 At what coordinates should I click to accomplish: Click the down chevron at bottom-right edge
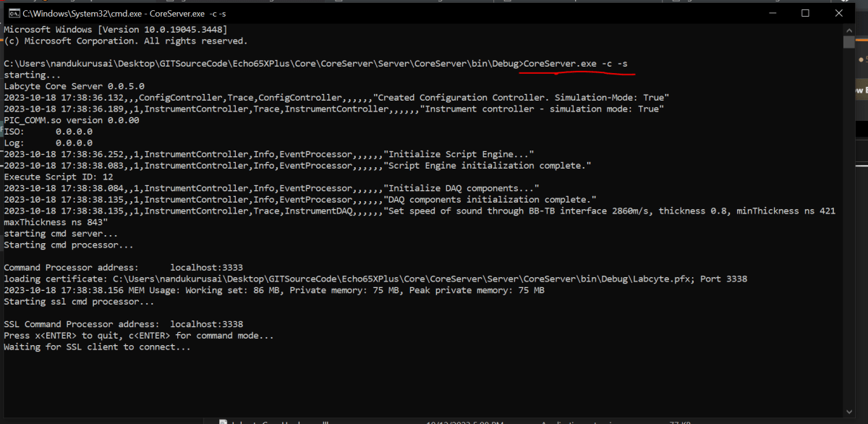(847, 413)
